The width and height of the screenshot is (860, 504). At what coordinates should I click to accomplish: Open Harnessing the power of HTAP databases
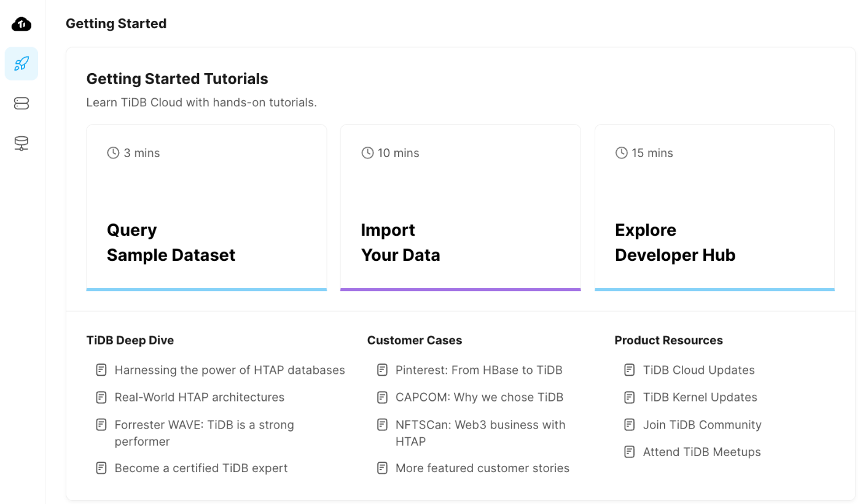coord(230,370)
